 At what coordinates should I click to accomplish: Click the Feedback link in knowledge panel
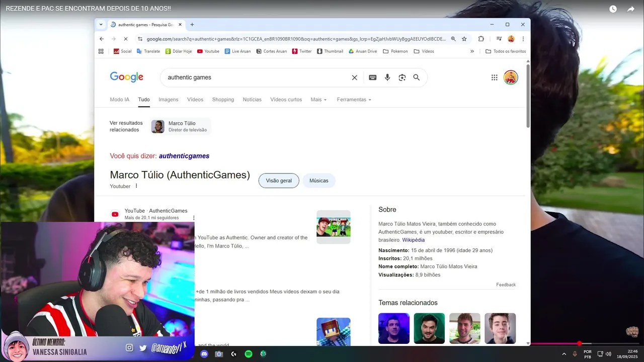506,285
